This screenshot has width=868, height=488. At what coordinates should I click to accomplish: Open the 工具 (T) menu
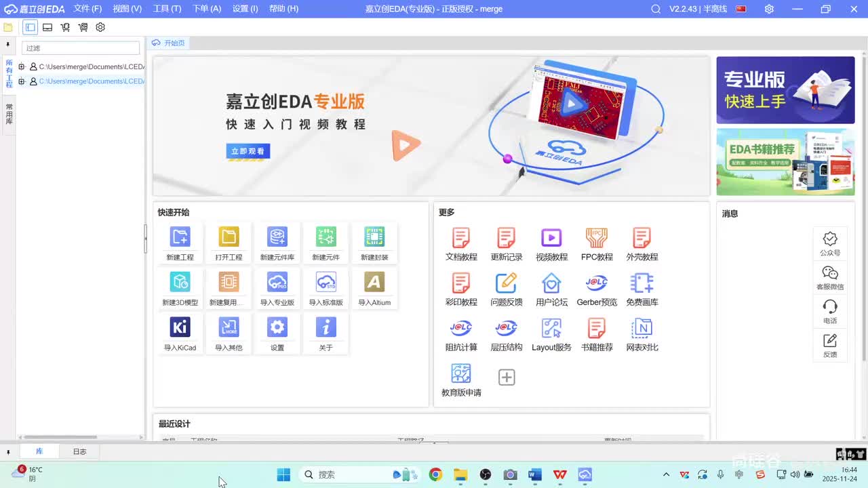[167, 9]
